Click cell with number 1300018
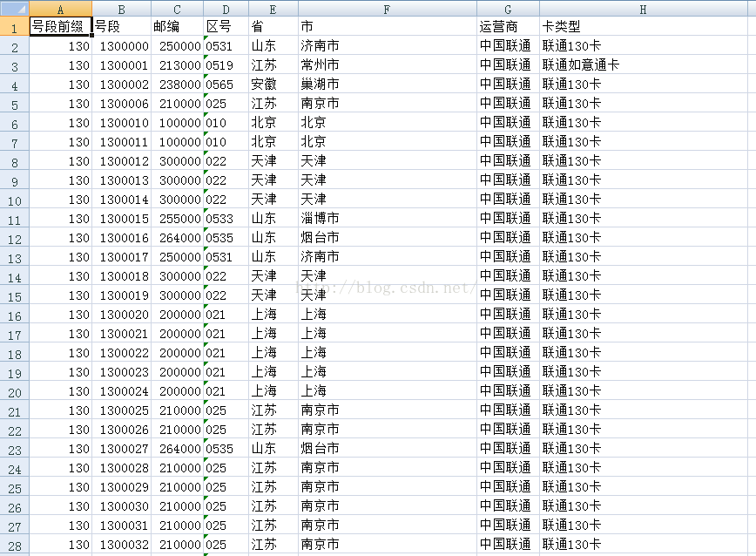756x556 pixels. [122, 276]
